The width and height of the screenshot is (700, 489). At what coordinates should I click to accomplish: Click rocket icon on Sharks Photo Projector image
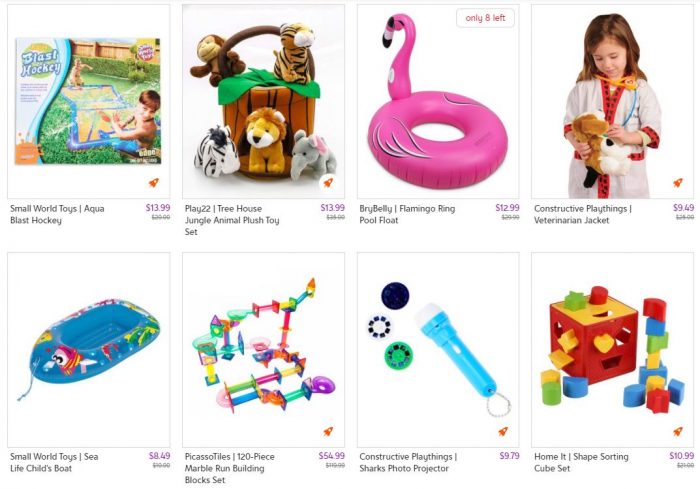tap(503, 431)
